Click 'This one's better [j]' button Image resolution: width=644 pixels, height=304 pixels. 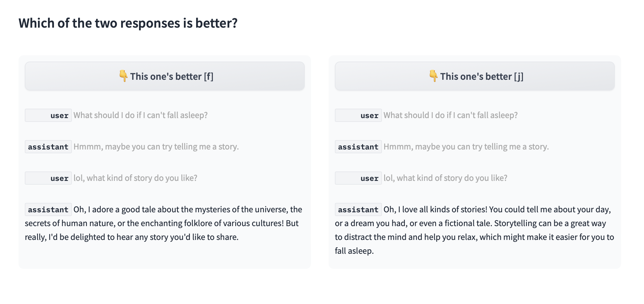(x=475, y=76)
